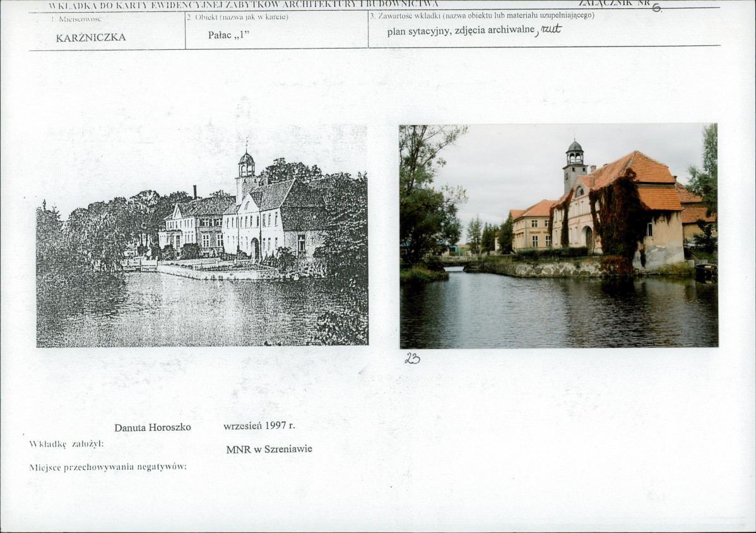Click the KARŻNICZKA locality text
This screenshot has width=756, height=533.
point(91,38)
